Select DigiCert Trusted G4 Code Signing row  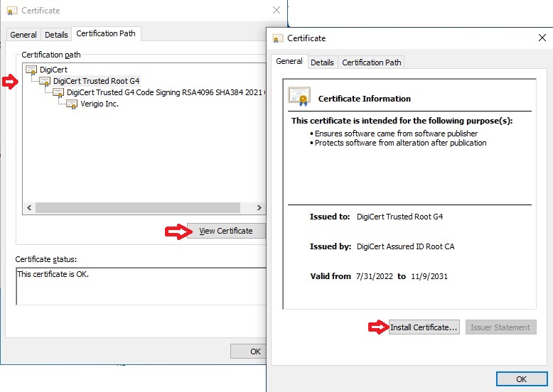tap(166, 92)
